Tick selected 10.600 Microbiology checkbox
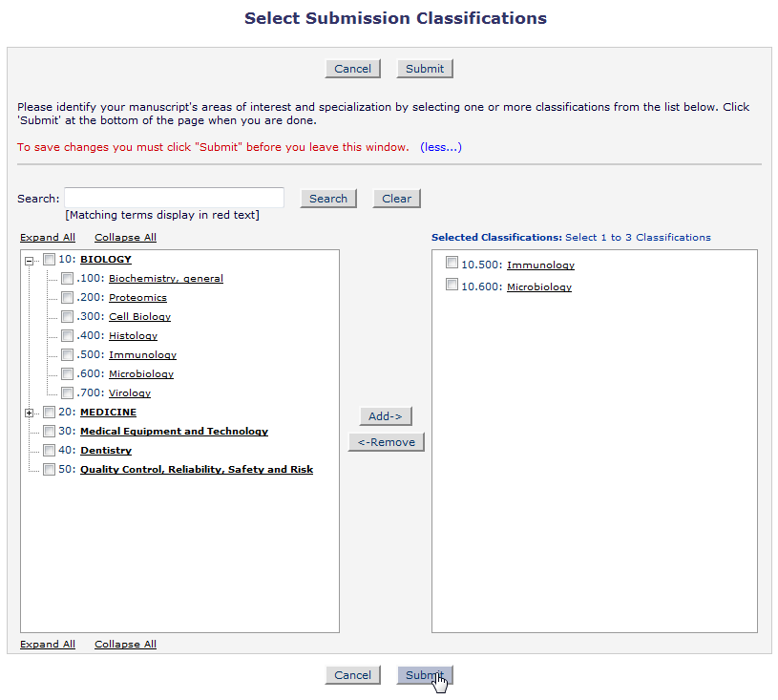Screen dimensions: 778x700 tap(452, 285)
